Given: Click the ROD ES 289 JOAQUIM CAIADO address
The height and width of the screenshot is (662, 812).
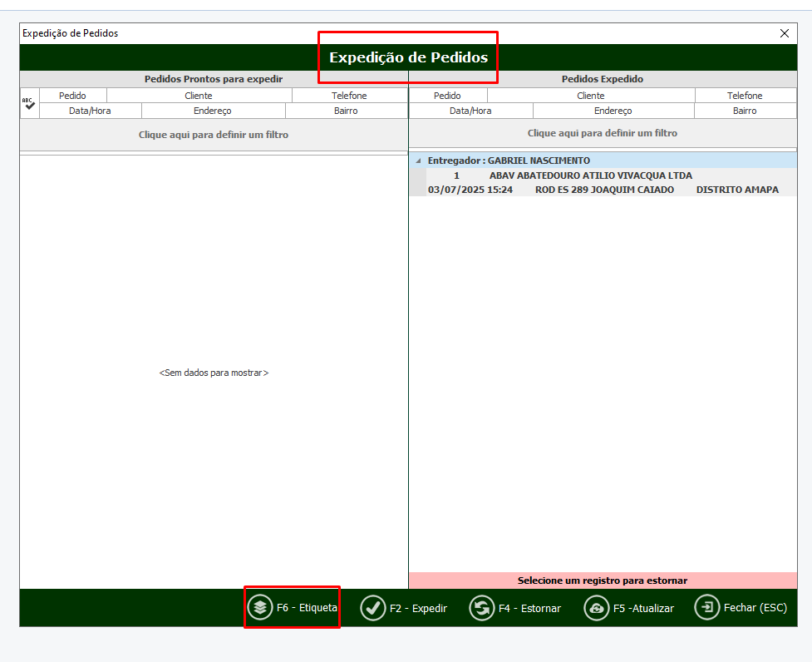Looking at the screenshot, I should (x=604, y=190).
